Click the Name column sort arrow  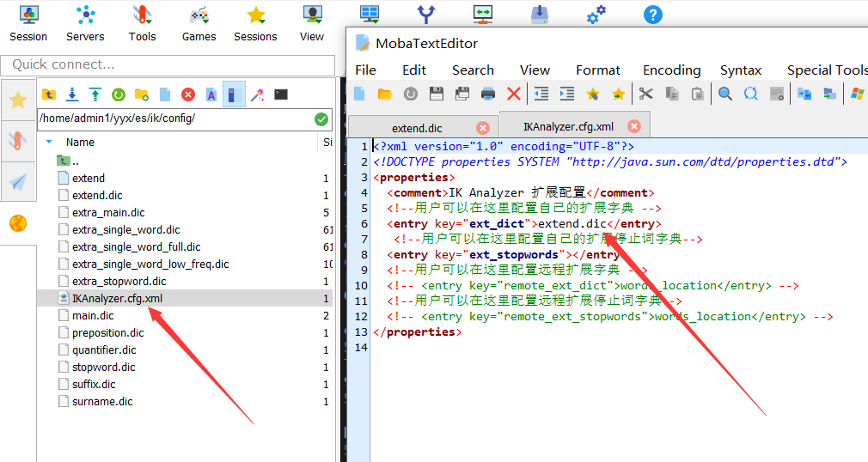49,143
